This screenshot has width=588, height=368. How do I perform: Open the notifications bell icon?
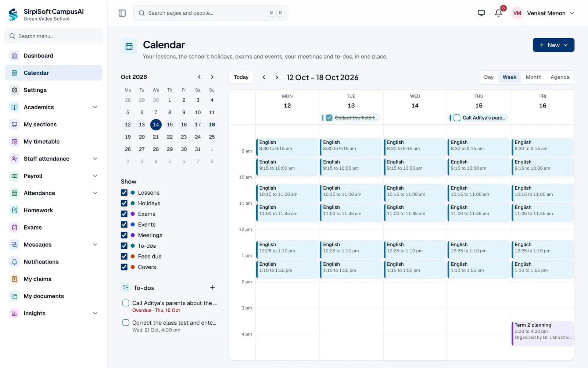498,13
